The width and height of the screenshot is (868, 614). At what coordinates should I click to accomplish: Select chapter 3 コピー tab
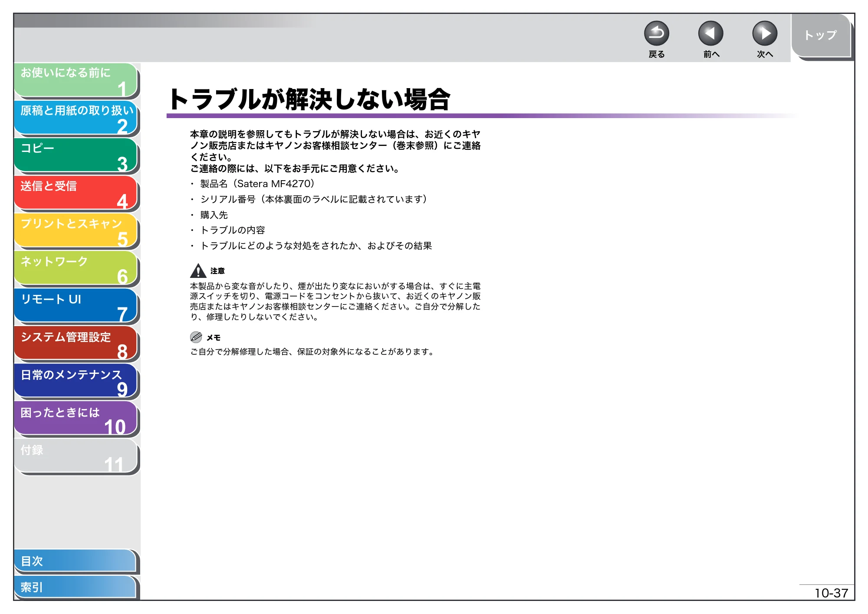click(x=76, y=155)
